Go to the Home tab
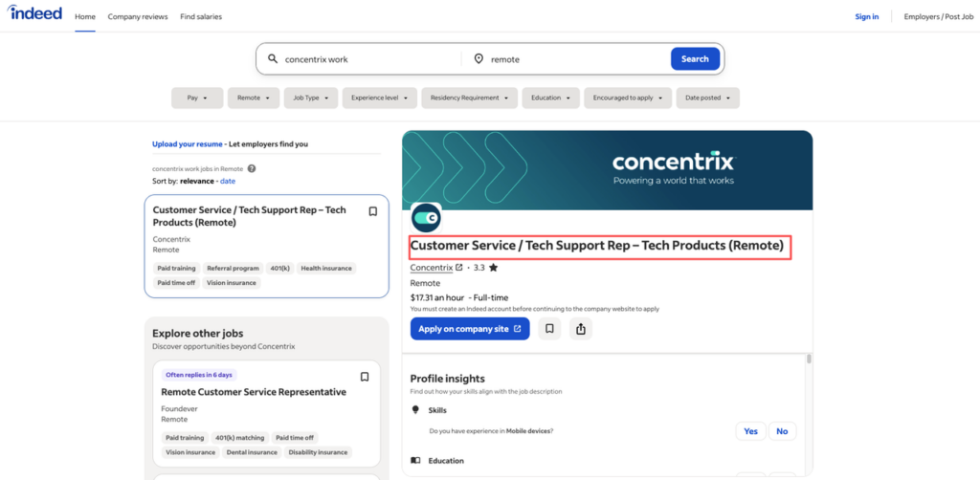The image size is (980, 480). (85, 17)
